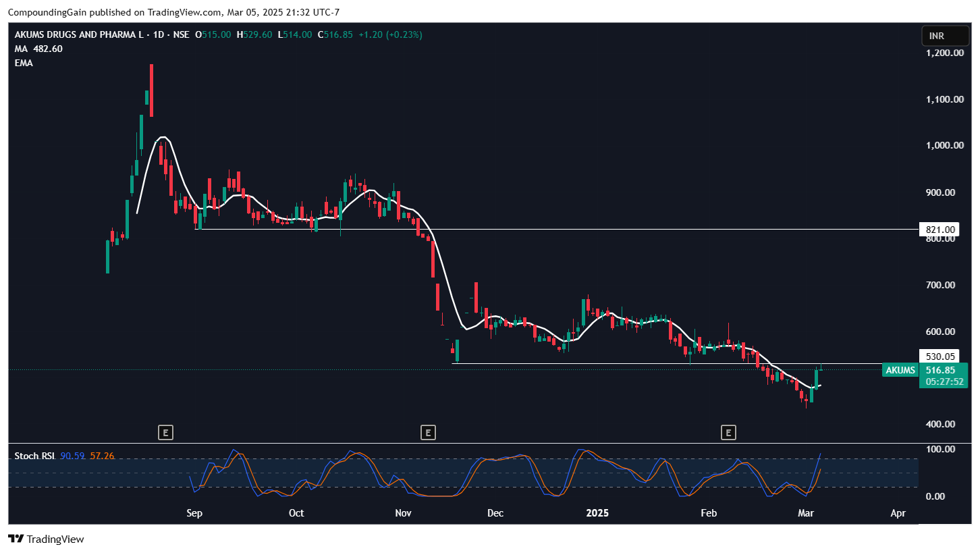980x553 pixels.
Task: Click the Sep date axis label
Action: 194,513
